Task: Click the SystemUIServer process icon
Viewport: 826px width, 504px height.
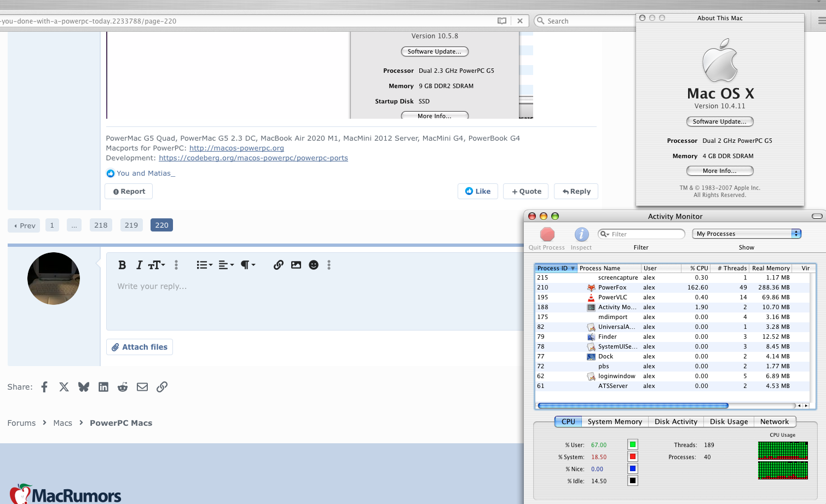Action: 591,346
